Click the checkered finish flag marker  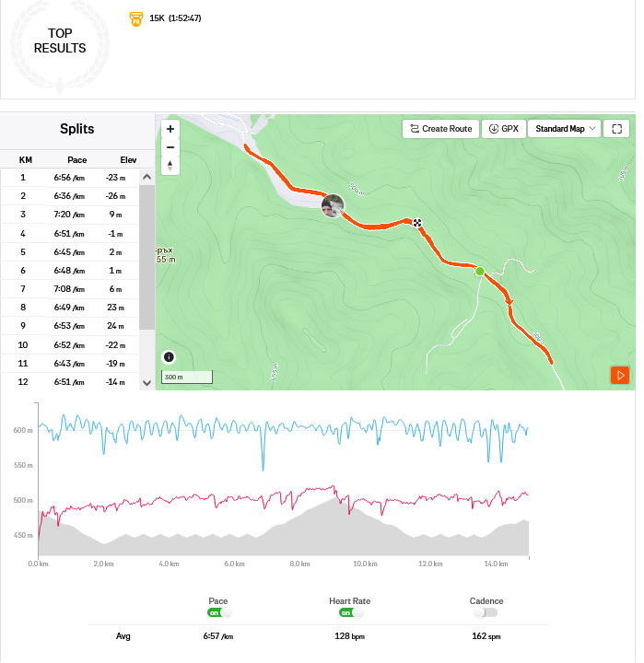click(417, 222)
